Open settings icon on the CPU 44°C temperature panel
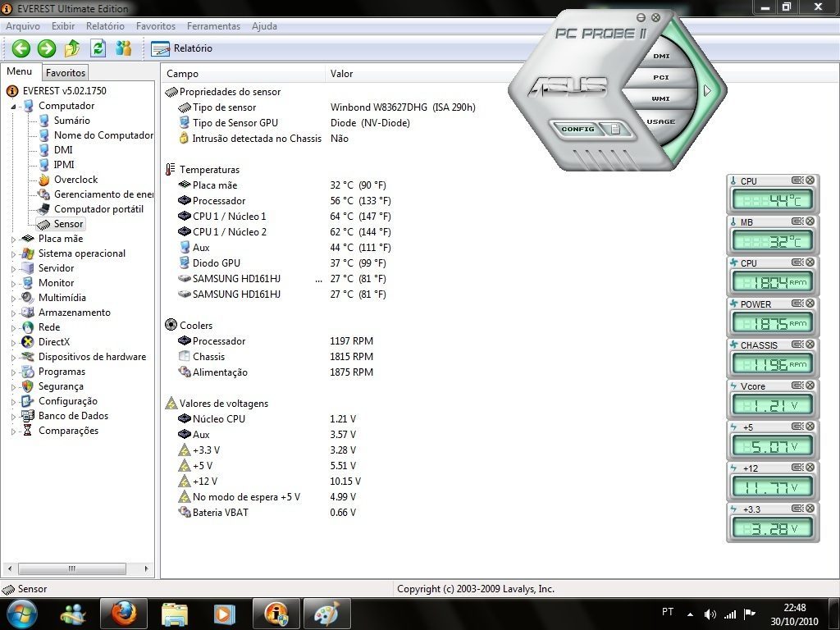The width and height of the screenshot is (840, 630). (x=797, y=180)
